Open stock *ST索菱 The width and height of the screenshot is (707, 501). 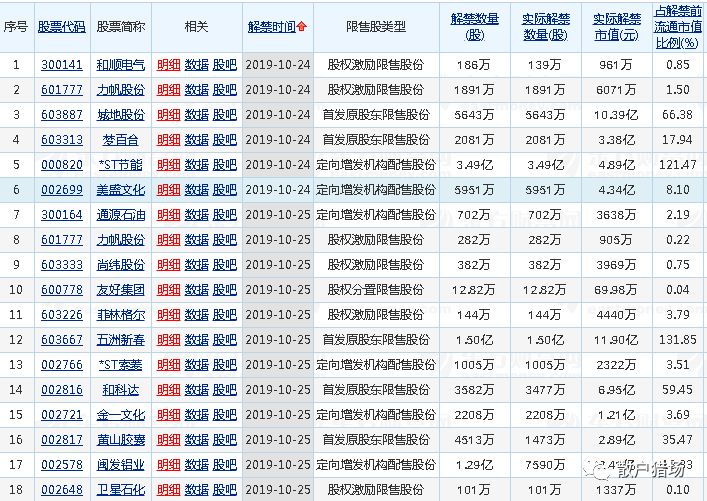click(121, 365)
